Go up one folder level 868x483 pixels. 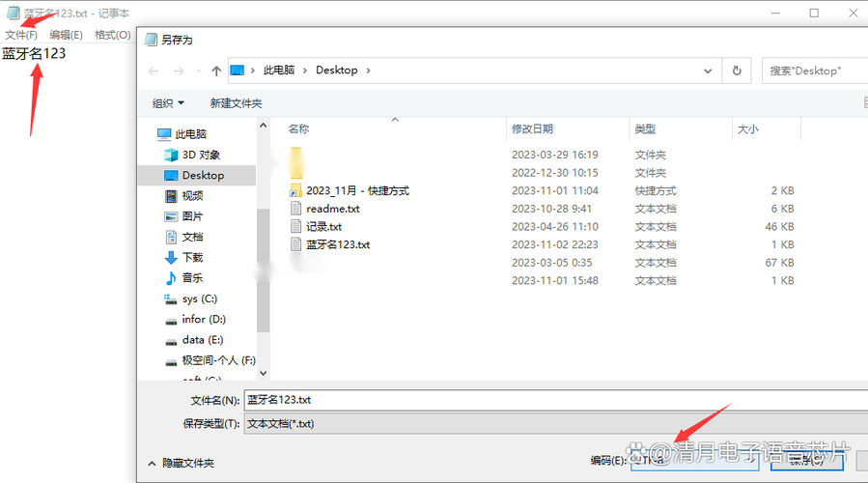(x=216, y=71)
